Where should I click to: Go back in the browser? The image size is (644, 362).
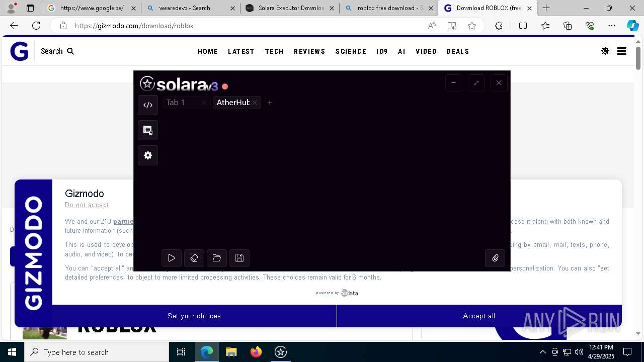pos(14,26)
